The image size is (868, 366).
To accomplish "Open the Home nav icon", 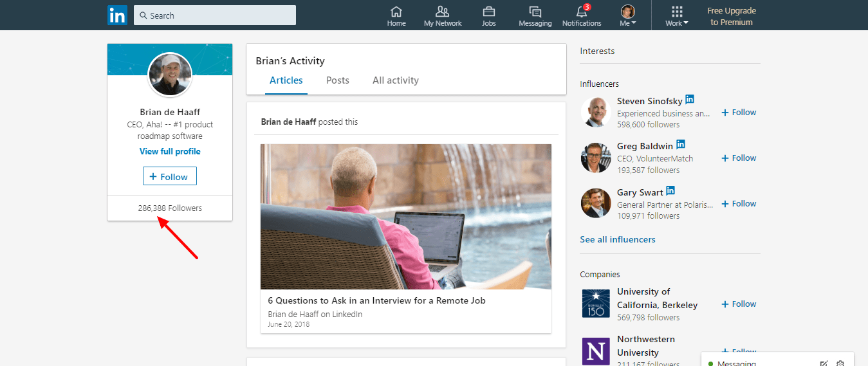I will 396,16.
